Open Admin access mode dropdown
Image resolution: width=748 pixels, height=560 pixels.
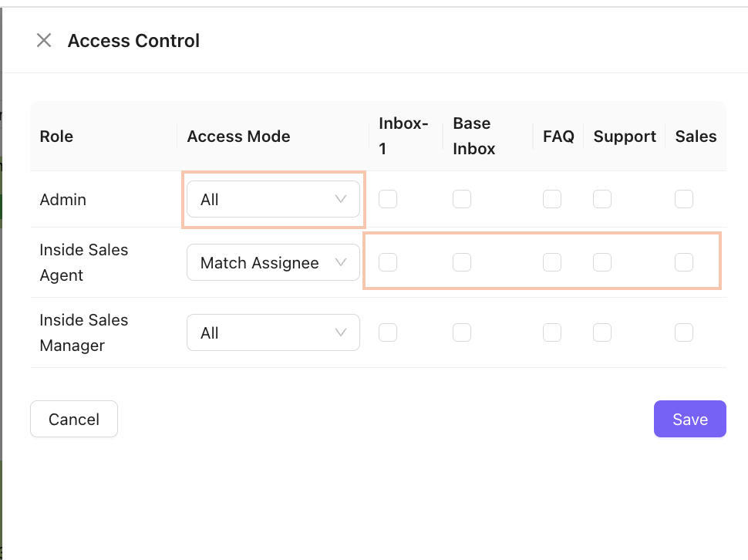click(273, 200)
